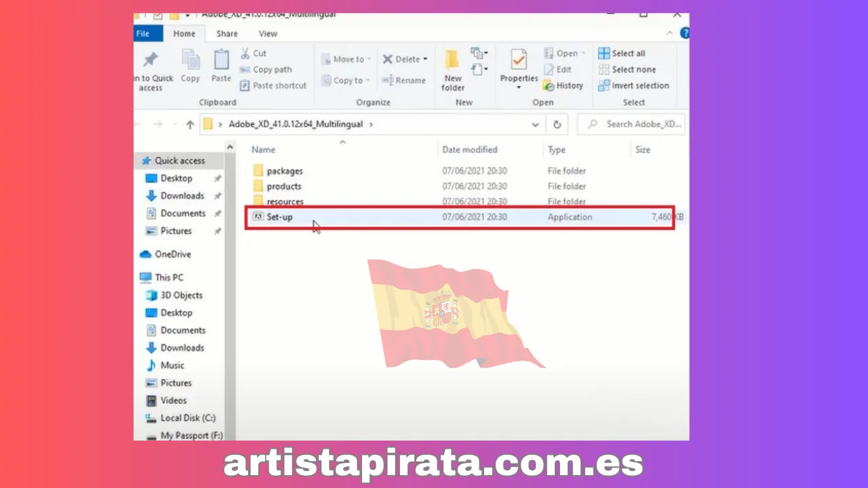Click Select all in ribbon
Screen dimensions: 868x488
point(622,53)
